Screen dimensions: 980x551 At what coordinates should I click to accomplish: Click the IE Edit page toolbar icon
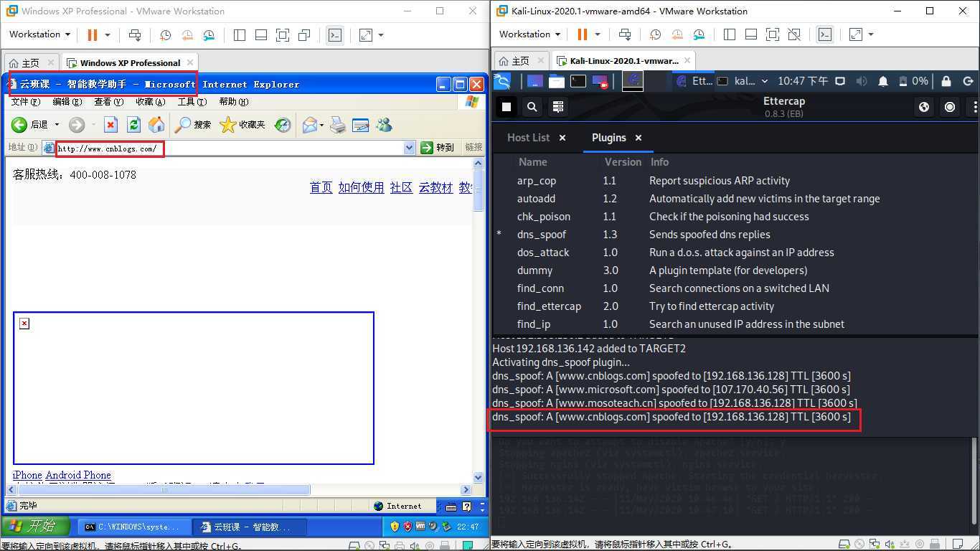point(361,126)
